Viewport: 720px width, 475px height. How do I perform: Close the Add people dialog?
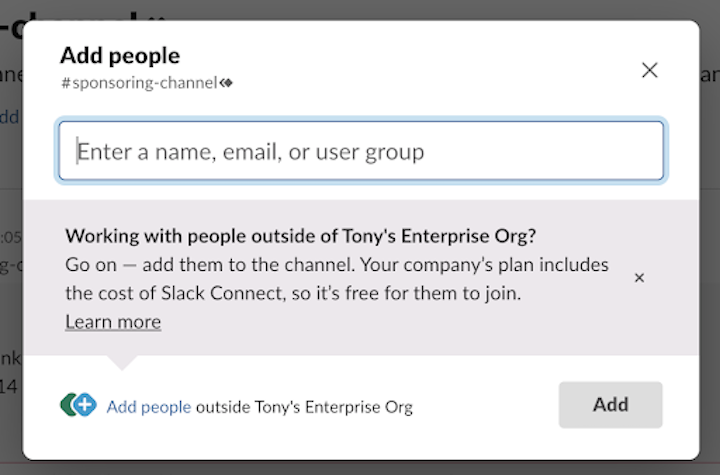(x=650, y=70)
